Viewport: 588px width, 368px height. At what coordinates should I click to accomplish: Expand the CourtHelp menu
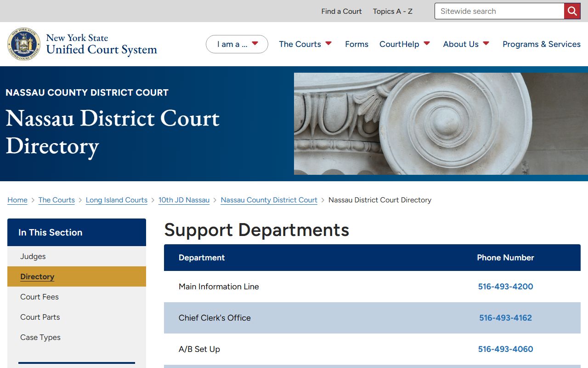tap(405, 44)
